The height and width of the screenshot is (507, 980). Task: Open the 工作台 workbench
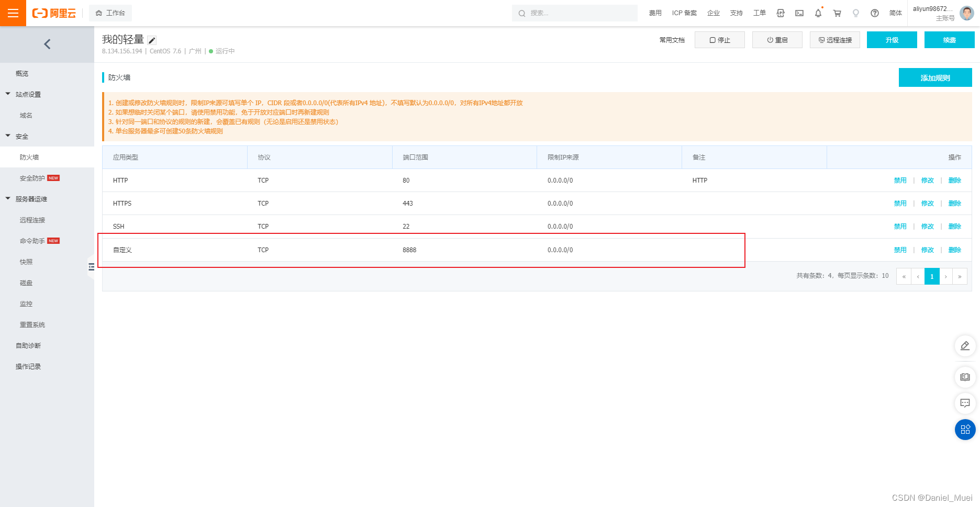[110, 13]
